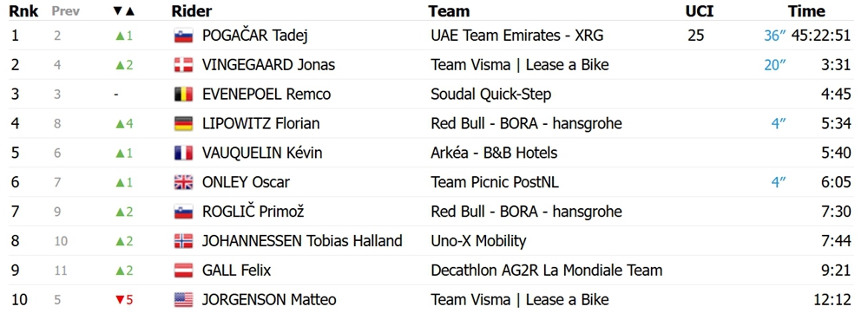
Task: Click the USA flag beside JORGENSON Matteo
Action: (183, 300)
